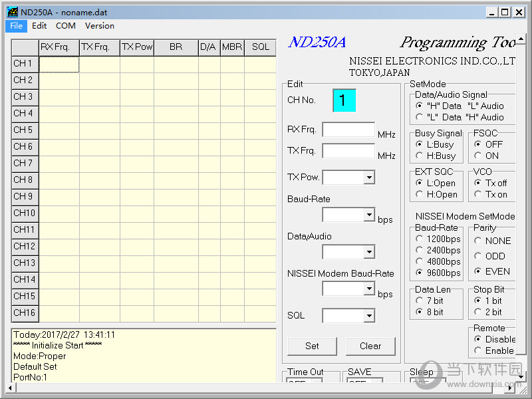Click the Clear button

(x=370, y=346)
